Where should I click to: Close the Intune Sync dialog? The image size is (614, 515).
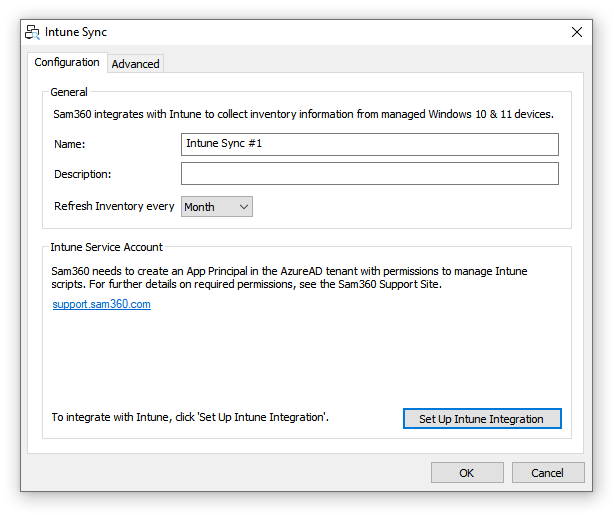coord(576,32)
